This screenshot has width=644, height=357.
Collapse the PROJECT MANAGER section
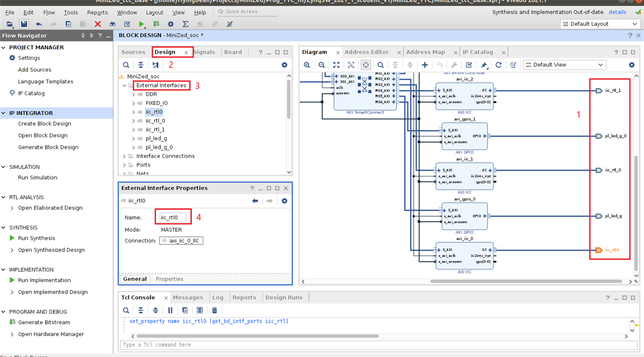pyautogui.click(x=5, y=47)
